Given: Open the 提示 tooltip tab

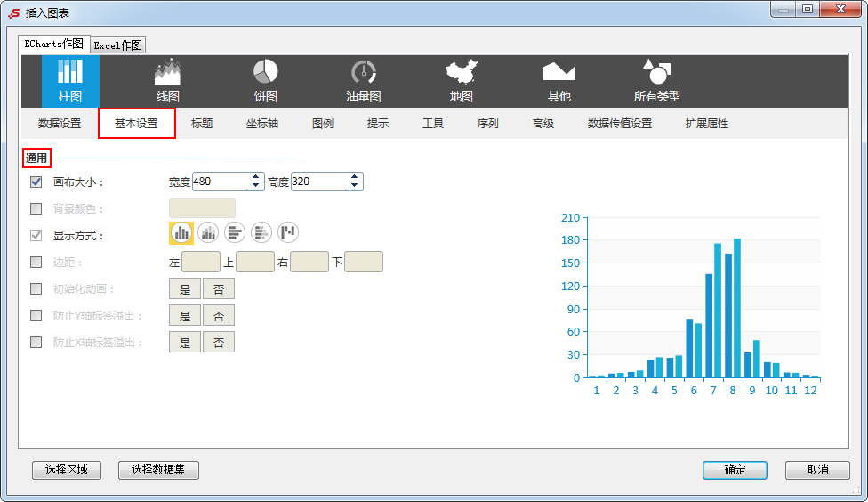Looking at the screenshot, I should point(378,124).
